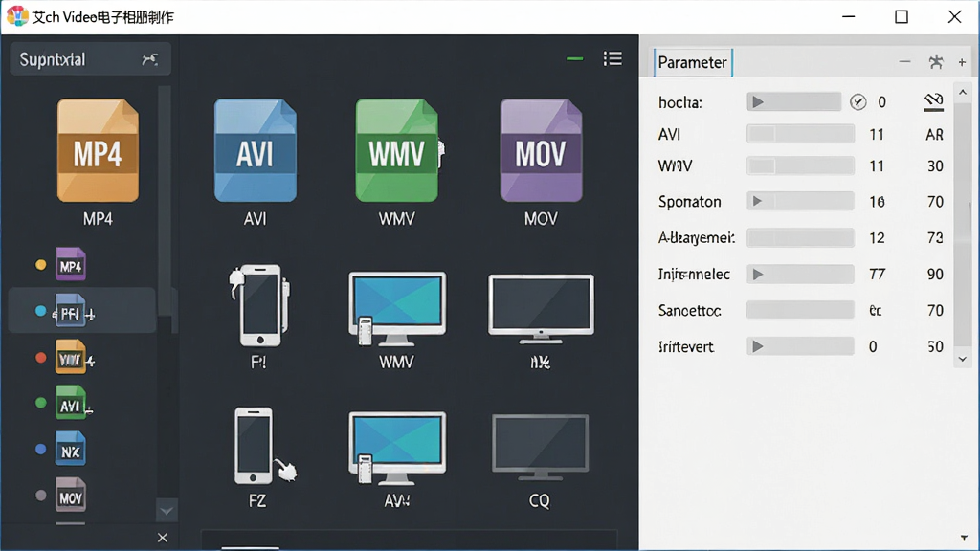Open the list view icon

tap(612, 58)
